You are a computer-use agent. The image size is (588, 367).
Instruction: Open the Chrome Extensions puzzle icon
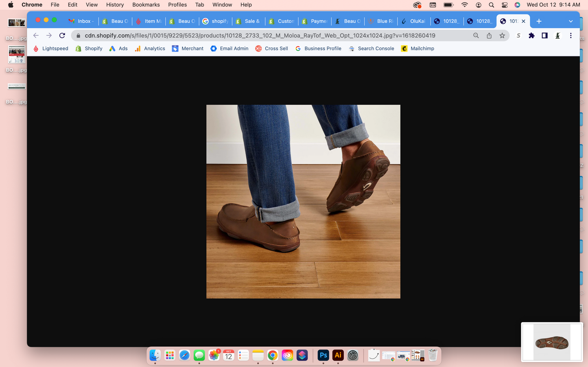click(531, 36)
